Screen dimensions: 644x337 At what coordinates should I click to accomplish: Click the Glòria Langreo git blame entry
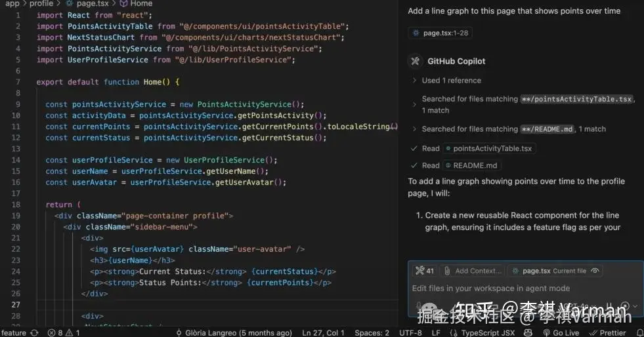click(x=234, y=332)
